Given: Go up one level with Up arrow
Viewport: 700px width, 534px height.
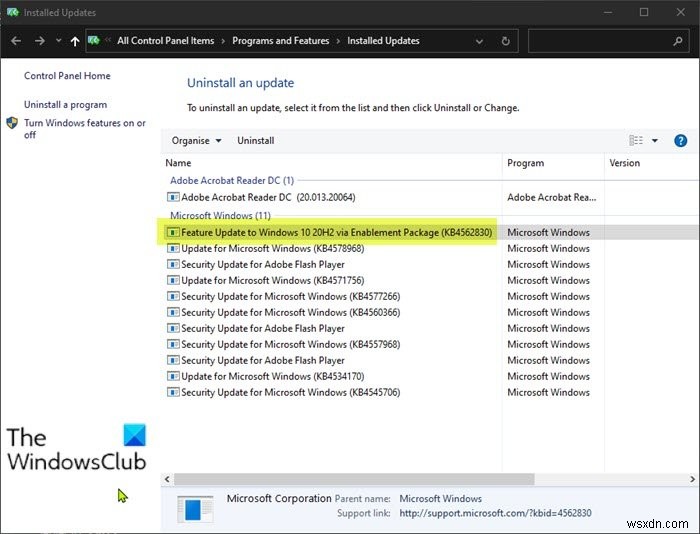Looking at the screenshot, I should (x=75, y=42).
